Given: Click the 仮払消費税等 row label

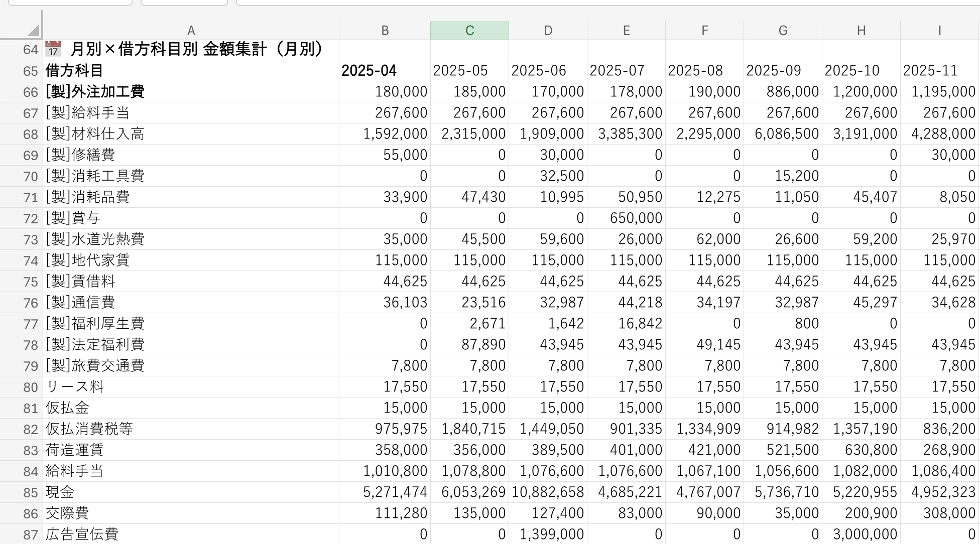Looking at the screenshot, I should (x=89, y=429).
